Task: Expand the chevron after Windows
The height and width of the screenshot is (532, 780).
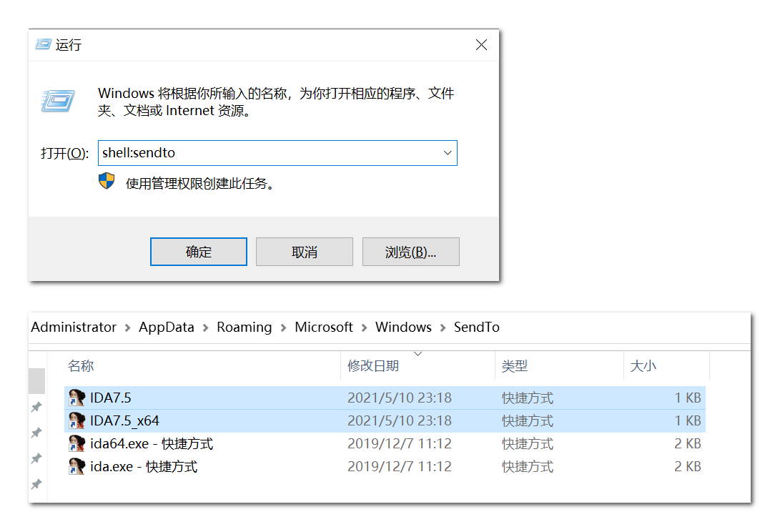Action: coord(443,327)
